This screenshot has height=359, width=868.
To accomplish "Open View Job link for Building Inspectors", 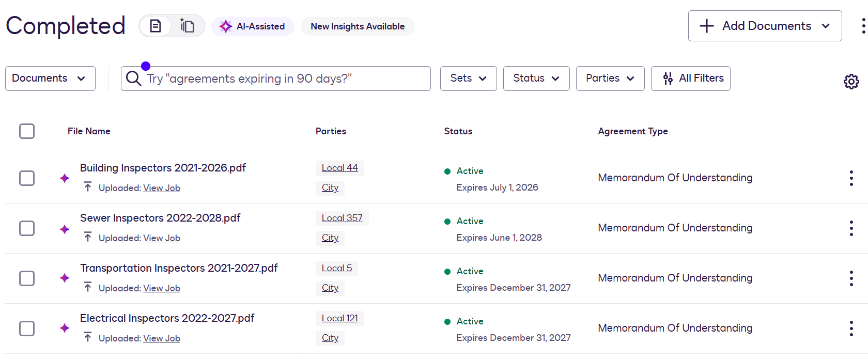I will coord(162,188).
